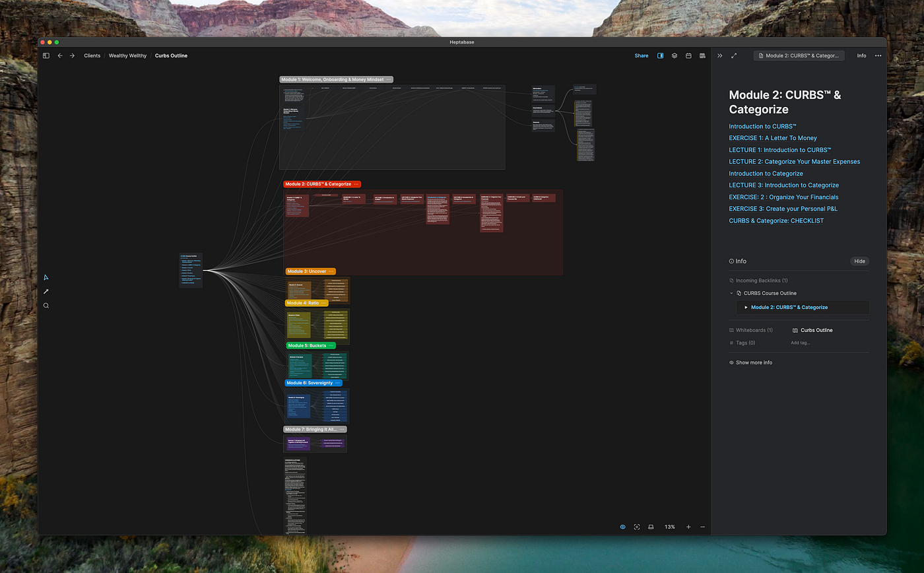Toggle the blue eye visibility icon
This screenshot has width=924, height=573.
(622, 527)
